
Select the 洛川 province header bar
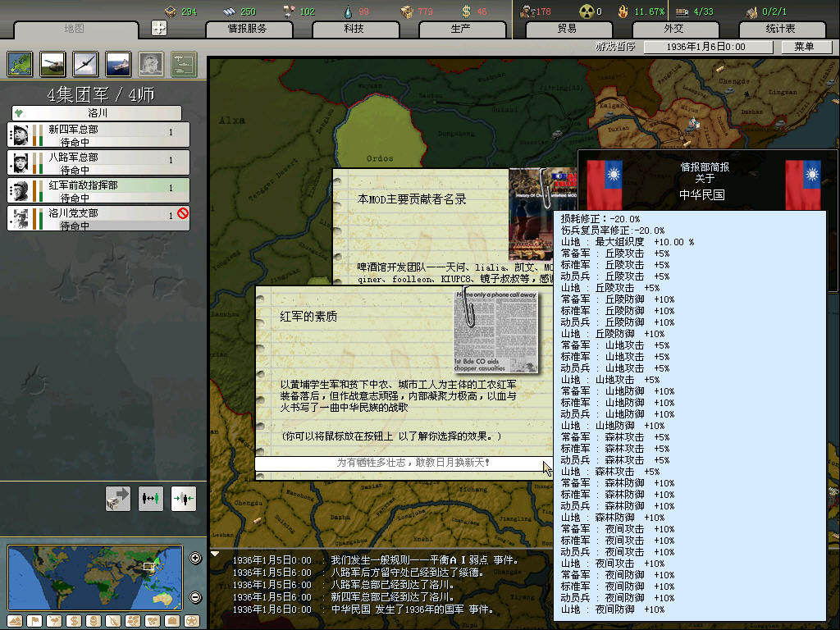pos(97,113)
